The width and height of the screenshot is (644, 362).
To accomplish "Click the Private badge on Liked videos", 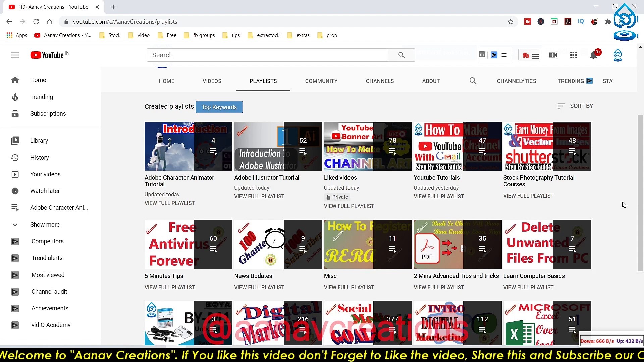I will (x=337, y=197).
